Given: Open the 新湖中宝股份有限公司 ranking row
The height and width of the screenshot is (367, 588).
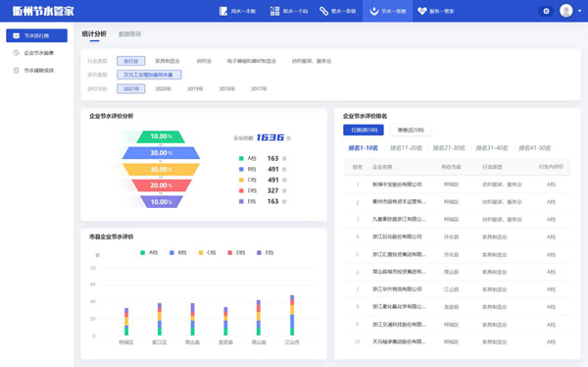Looking at the screenshot, I should coord(458,184).
